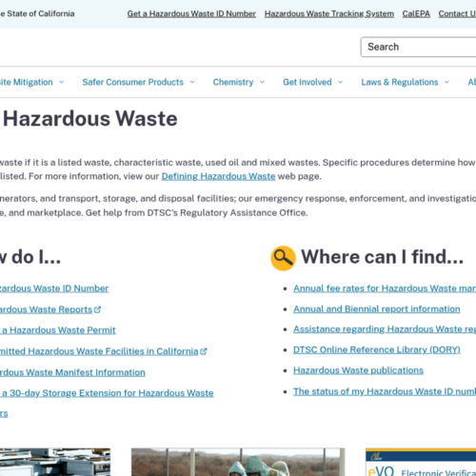Expand the Laws & Regulations chevron
The height and width of the screenshot is (476, 476).
[x=446, y=82]
